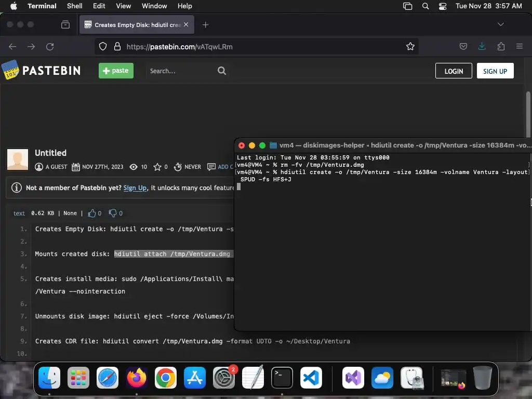Viewport: 532px width, 399px height.
Task: Bookmark this page with the star
Action: pyautogui.click(x=410, y=46)
